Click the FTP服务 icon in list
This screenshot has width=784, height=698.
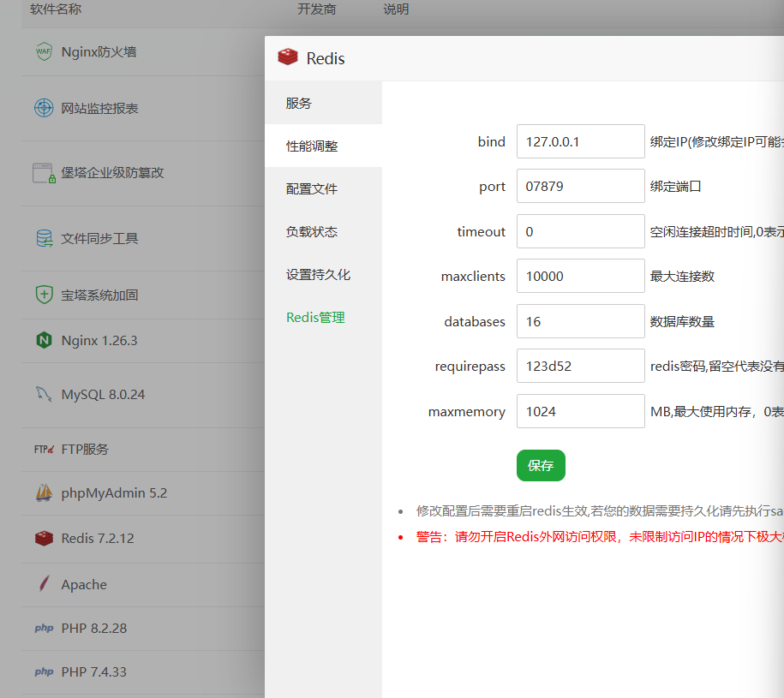44,449
